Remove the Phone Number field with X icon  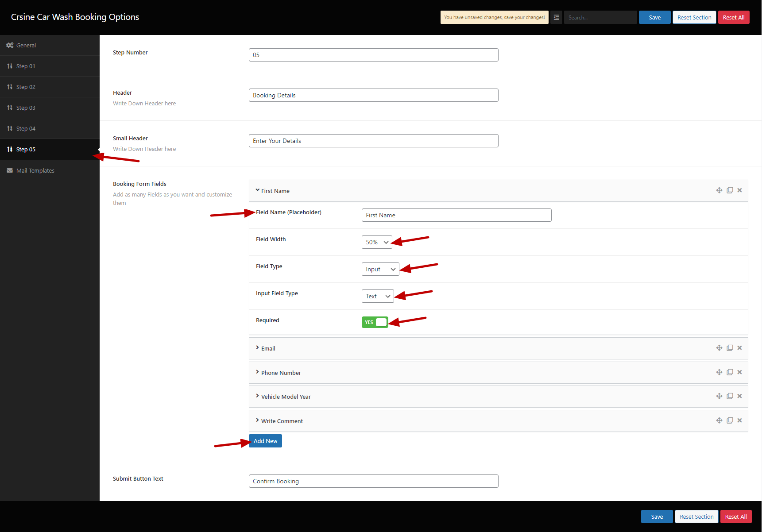(739, 372)
